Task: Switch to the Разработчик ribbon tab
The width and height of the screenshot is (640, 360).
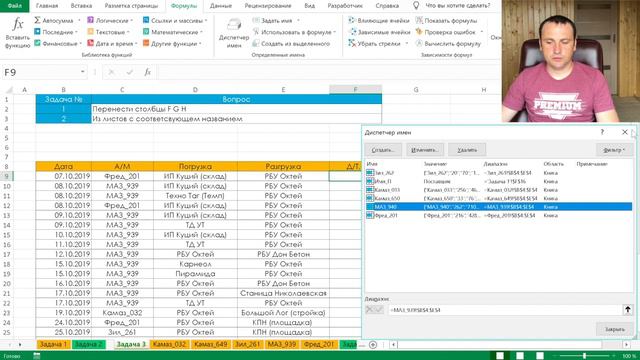Action: [345, 6]
